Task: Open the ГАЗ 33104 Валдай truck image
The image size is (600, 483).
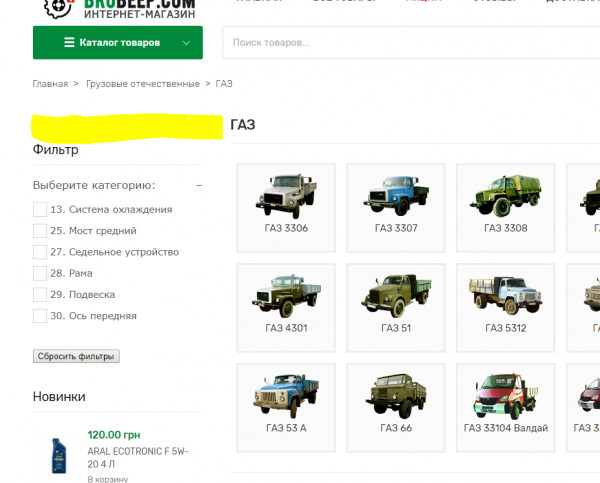Action: [505, 396]
